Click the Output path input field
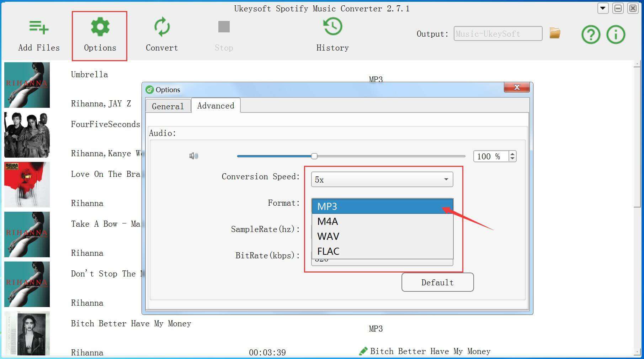The image size is (644, 359). pyautogui.click(x=498, y=33)
